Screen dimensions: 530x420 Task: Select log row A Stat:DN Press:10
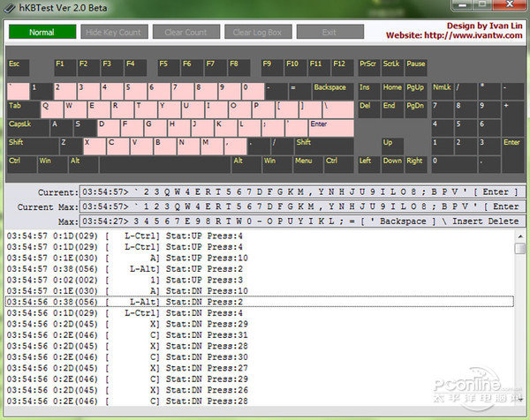(260, 290)
